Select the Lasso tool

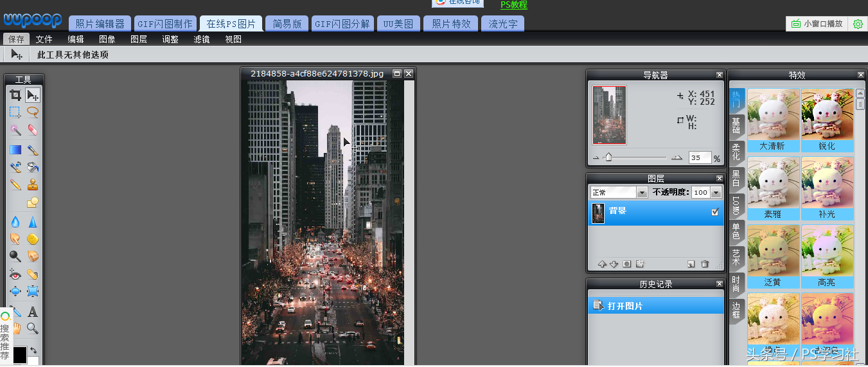(x=33, y=112)
